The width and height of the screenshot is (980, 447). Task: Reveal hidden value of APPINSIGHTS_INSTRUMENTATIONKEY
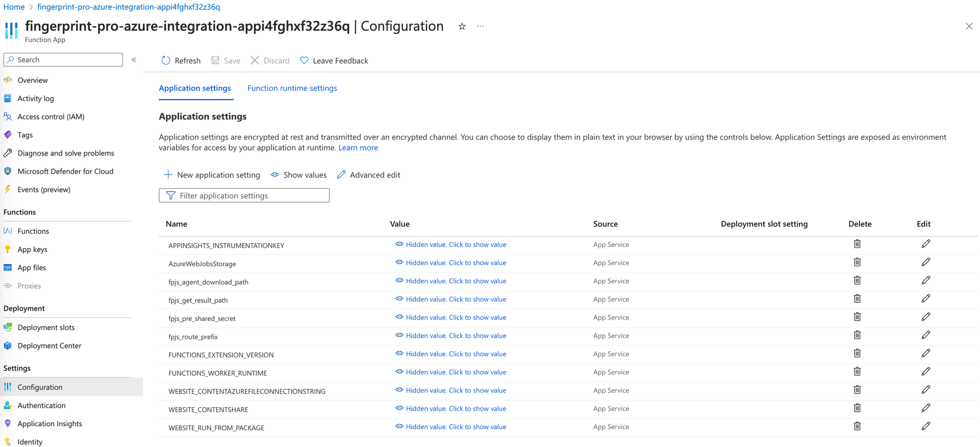point(451,245)
